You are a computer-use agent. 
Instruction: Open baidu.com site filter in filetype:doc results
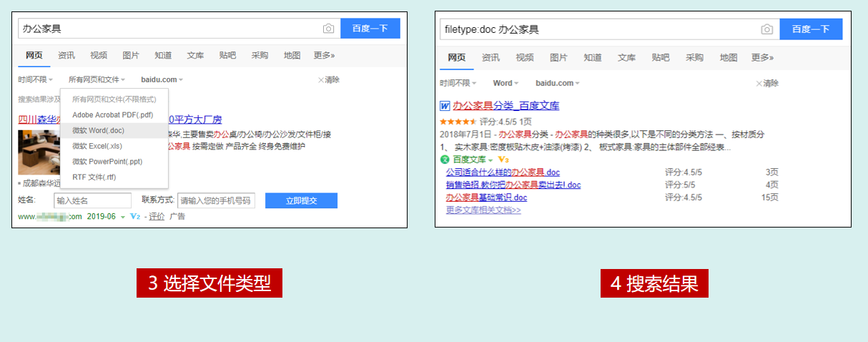pyautogui.click(x=558, y=84)
